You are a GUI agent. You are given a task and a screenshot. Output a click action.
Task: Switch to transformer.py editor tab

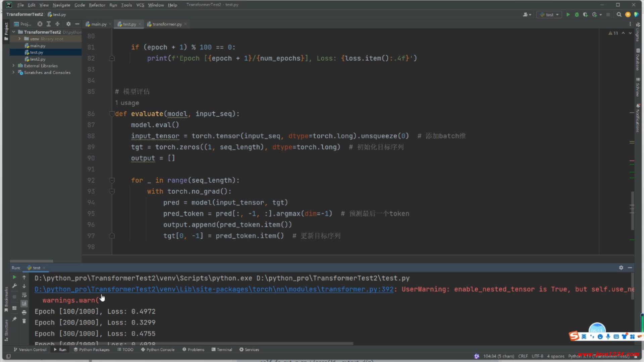167,24
